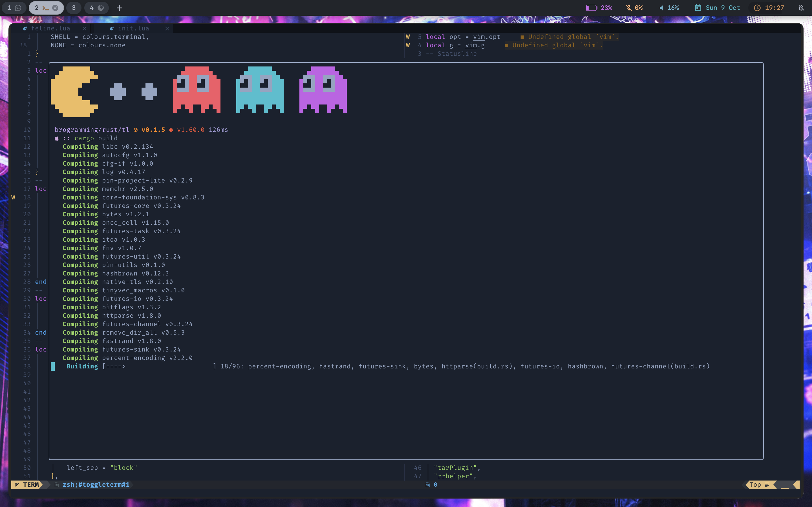This screenshot has width=812, height=507.
Task: Select workspace 3
Action: (x=74, y=8)
